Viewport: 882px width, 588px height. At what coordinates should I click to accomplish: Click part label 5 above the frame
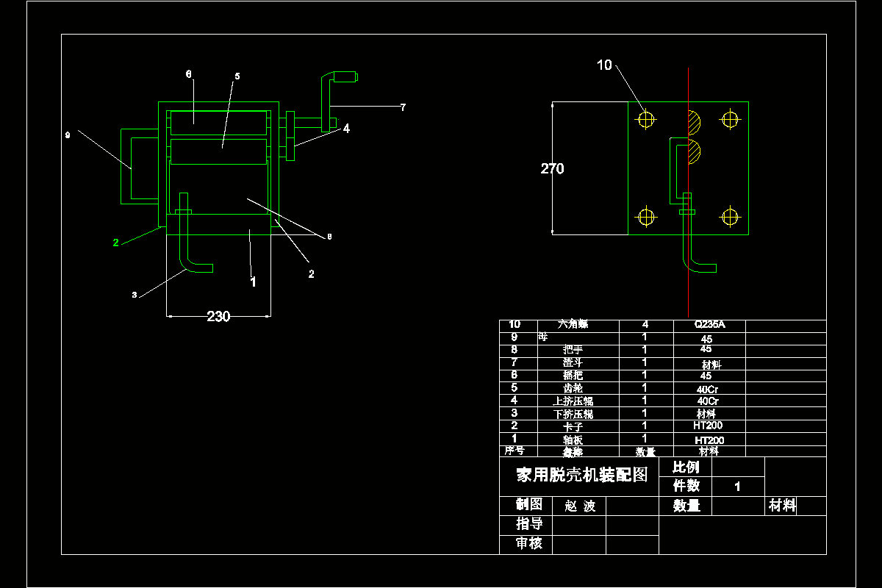coord(237,76)
